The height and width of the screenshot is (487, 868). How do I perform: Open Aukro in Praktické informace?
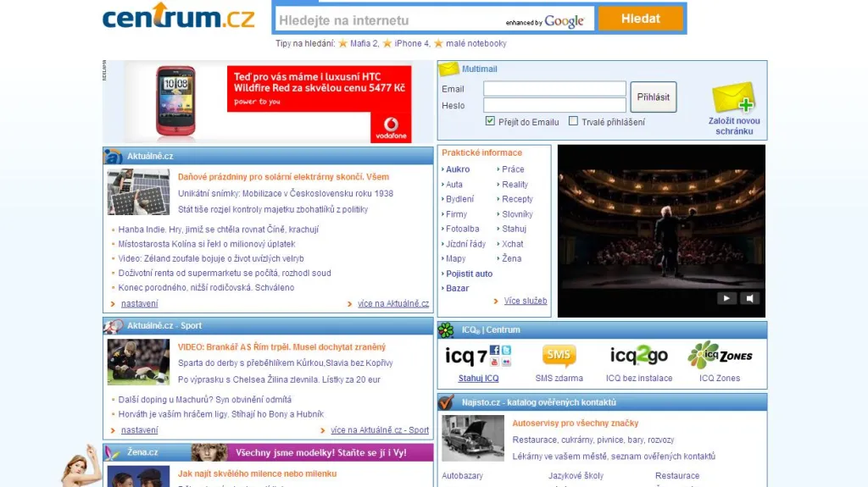click(458, 169)
